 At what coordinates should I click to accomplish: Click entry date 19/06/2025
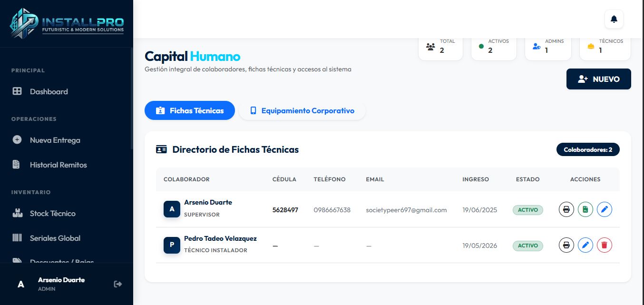pos(479,210)
